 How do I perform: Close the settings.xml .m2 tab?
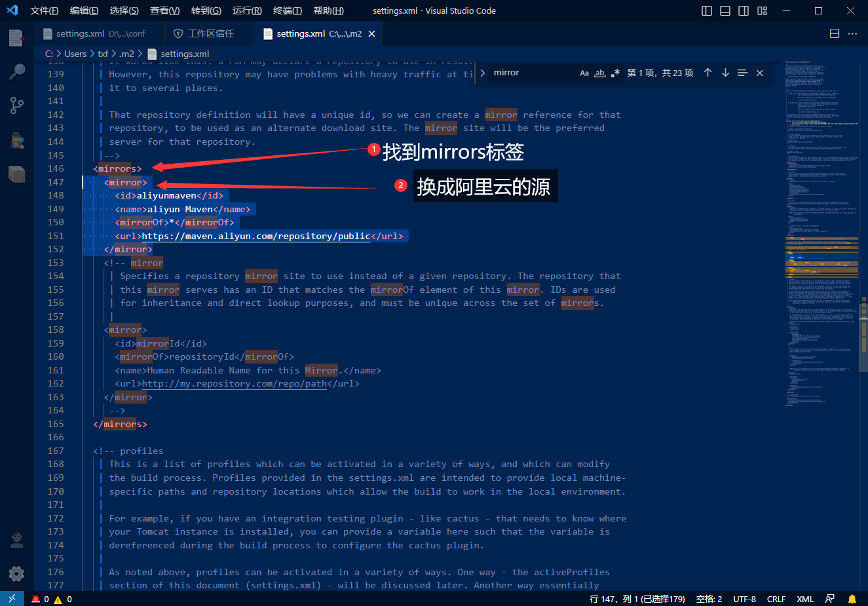tap(371, 33)
